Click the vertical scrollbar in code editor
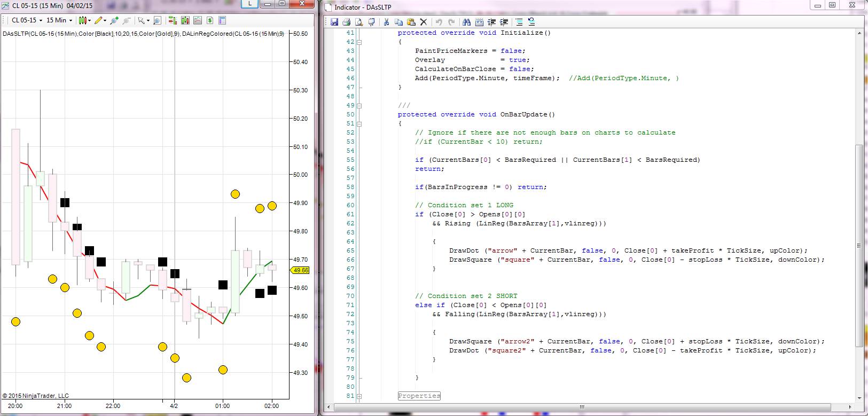Viewport: 868px width, 416px height. click(859, 246)
